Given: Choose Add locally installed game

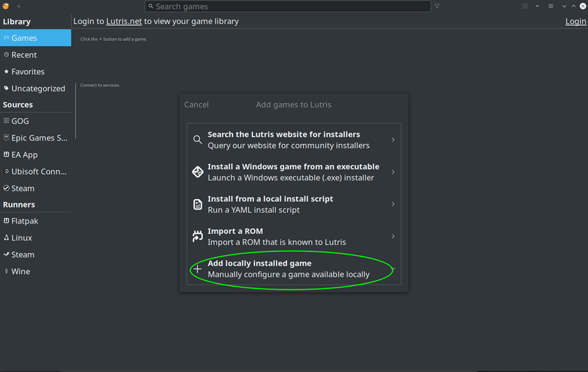Looking at the screenshot, I should pos(293,269).
